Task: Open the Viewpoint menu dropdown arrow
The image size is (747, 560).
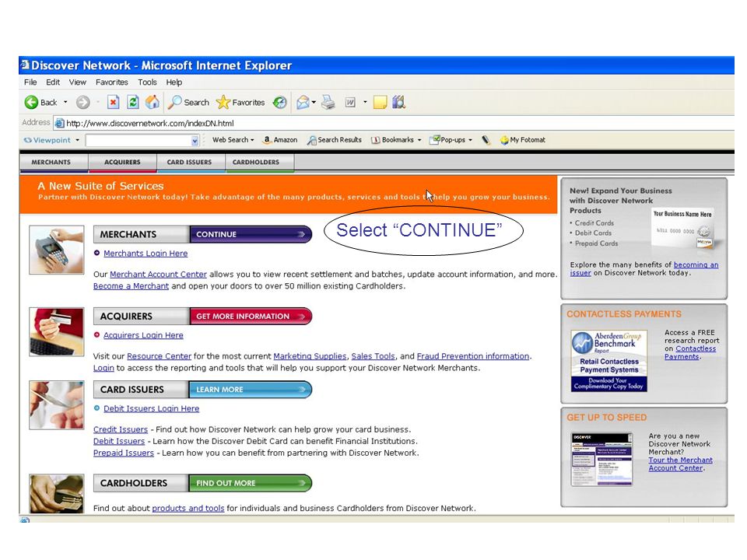Action: (77, 140)
